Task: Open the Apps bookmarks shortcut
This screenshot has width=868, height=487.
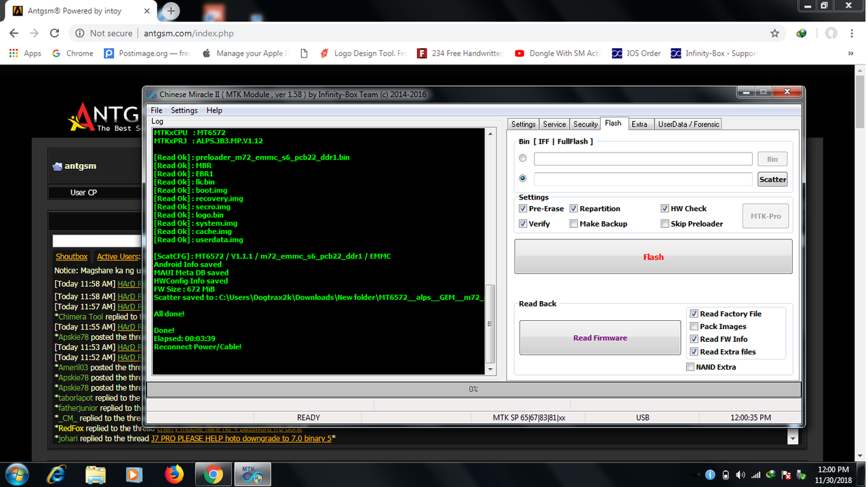Action: 25,53
